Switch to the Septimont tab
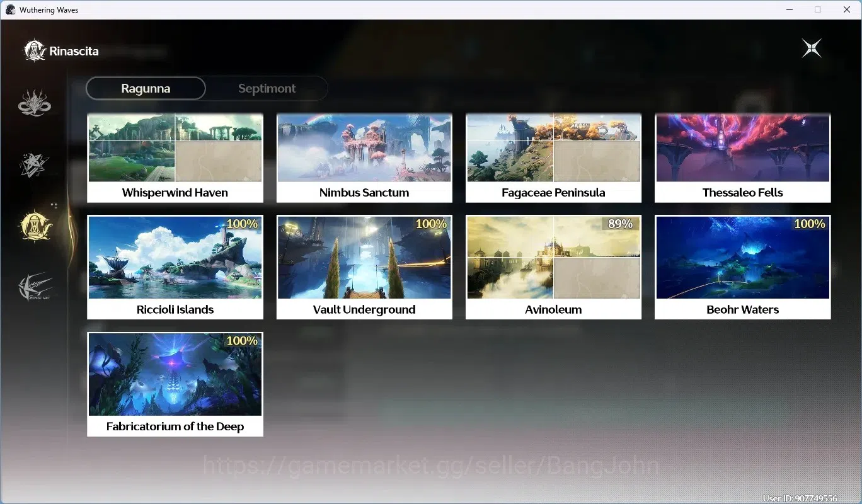The image size is (862, 504). [x=267, y=89]
